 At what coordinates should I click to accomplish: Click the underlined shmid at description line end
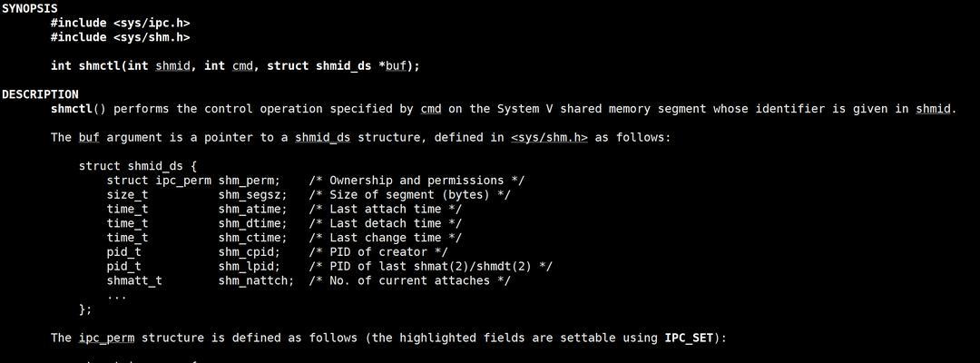point(933,109)
